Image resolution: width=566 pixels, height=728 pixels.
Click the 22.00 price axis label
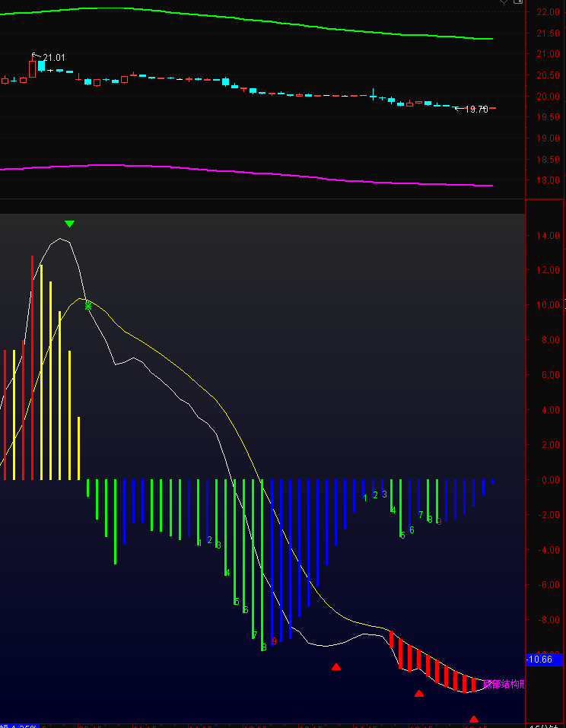coord(548,12)
